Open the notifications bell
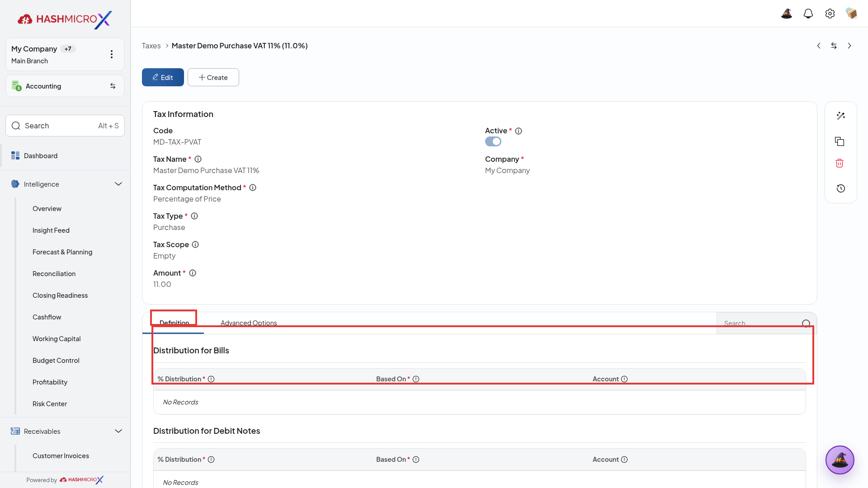The height and width of the screenshot is (488, 868). coord(808,14)
